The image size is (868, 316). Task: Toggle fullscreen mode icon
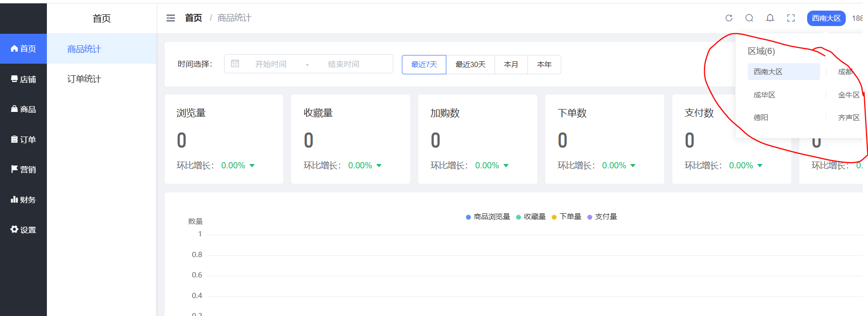point(791,18)
